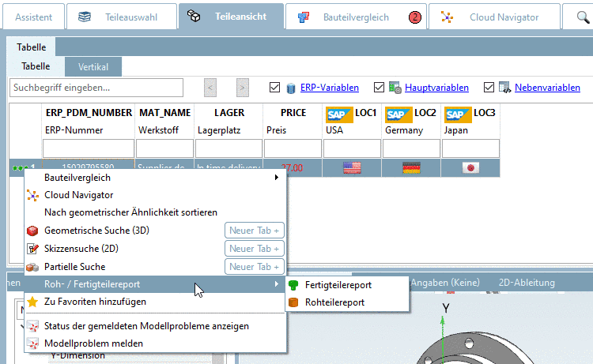
Task: Click the Japanese flag in row 1
Action: tap(470, 167)
